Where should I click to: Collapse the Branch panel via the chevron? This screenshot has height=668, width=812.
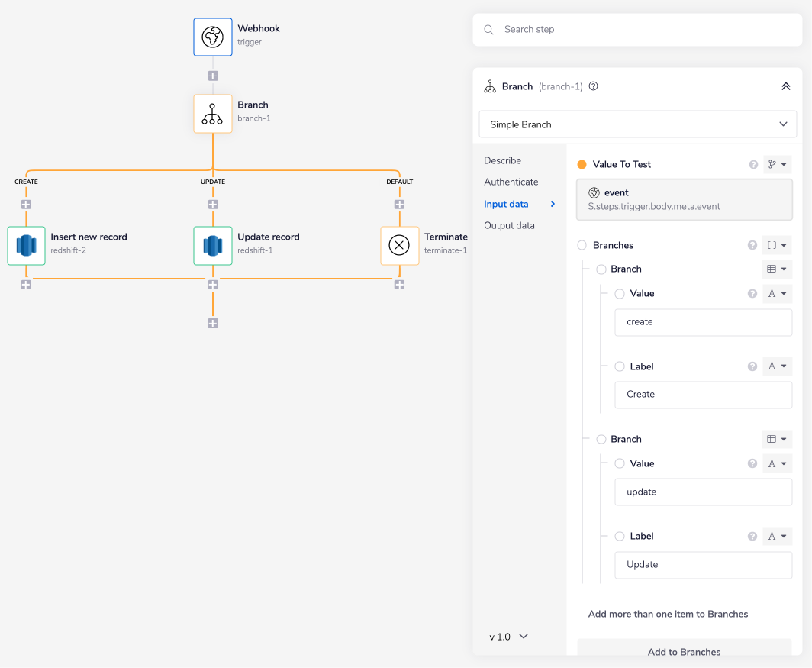pyautogui.click(x=785, y=86)
